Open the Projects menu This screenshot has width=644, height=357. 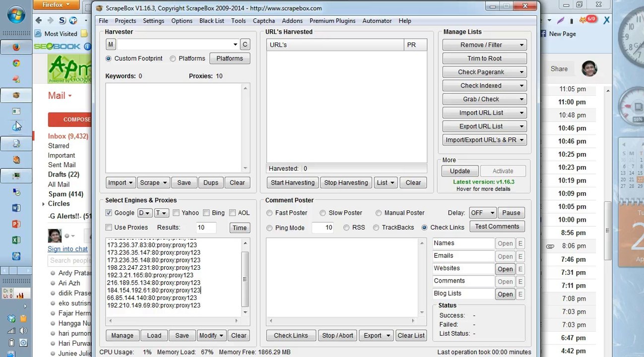pos(126,21)
